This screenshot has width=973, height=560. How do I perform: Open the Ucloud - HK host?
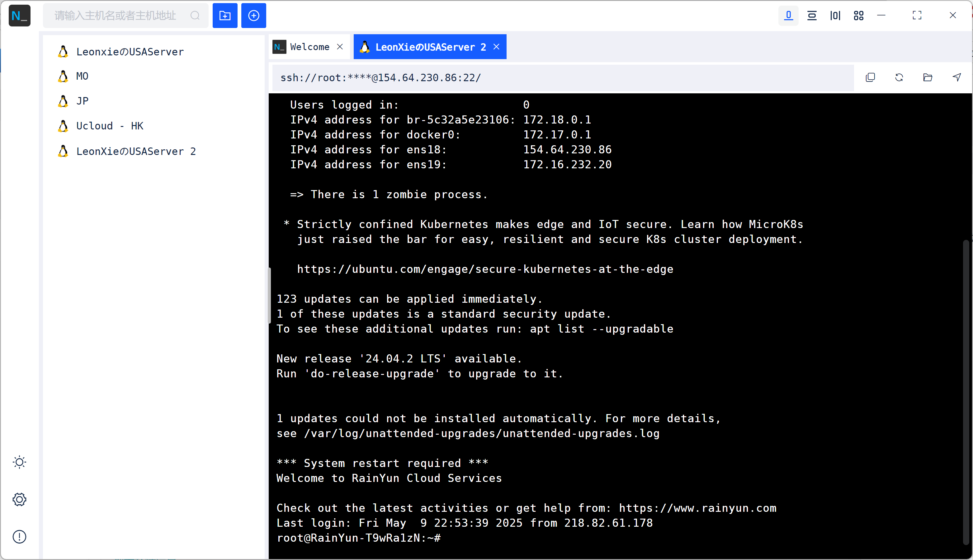pos(110,126)
